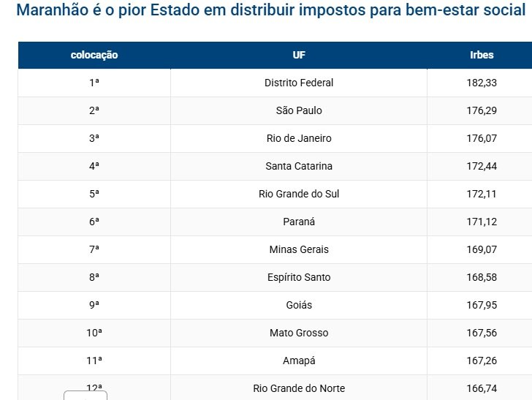Click the Irbes value 182,33

[482, 83]
